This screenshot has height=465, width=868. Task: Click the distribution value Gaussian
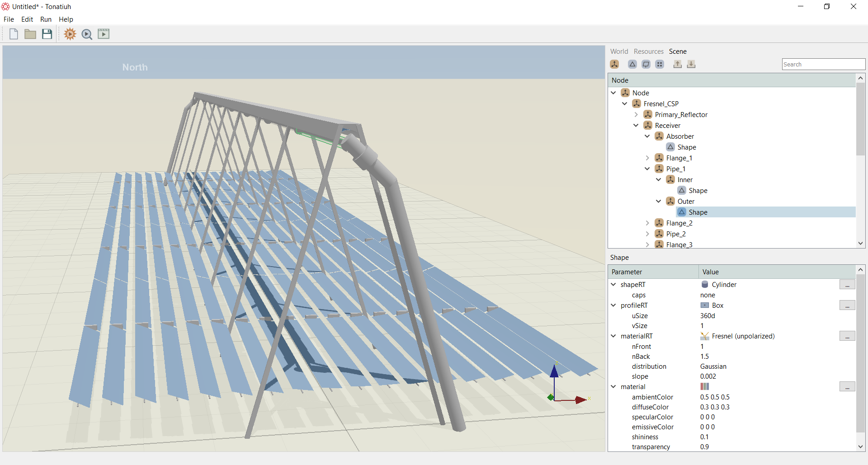[713, 366]
